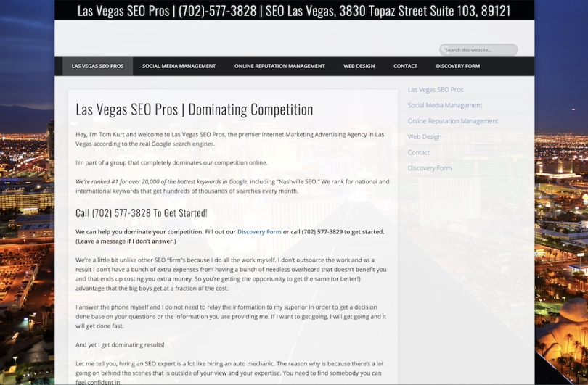
Task: Open sidebar Social Media Management link
Action: [445, 105]
